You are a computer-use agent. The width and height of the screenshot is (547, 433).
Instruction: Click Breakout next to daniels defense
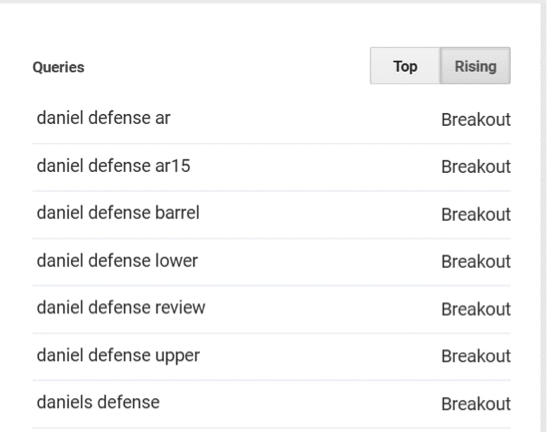tap(476, 404)
